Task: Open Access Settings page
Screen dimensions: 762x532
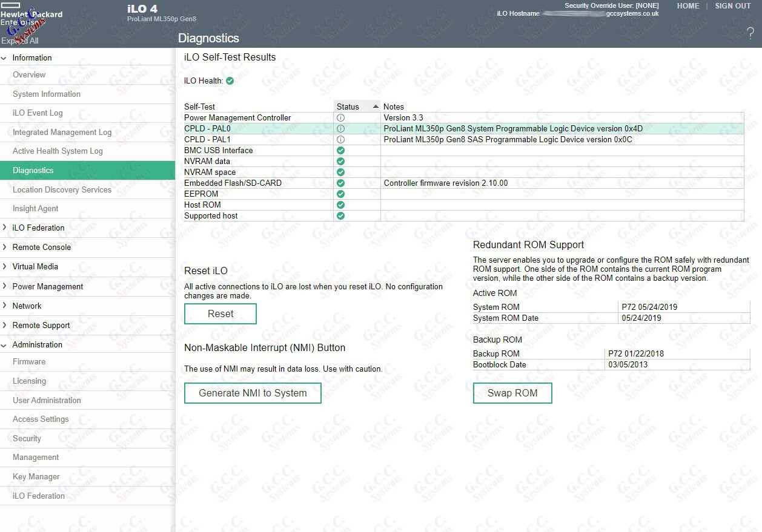Action: [x=41, y=419]
